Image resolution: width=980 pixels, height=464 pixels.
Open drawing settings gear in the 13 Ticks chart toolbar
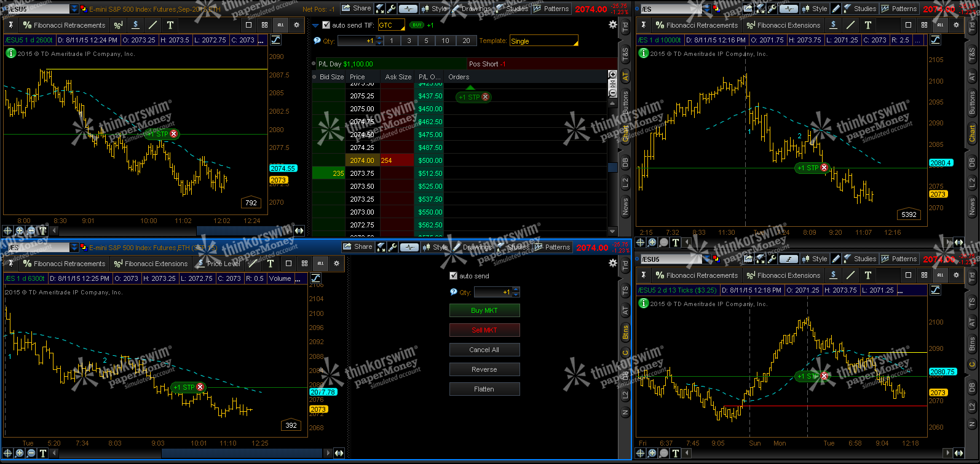click(x=956, y=275)
